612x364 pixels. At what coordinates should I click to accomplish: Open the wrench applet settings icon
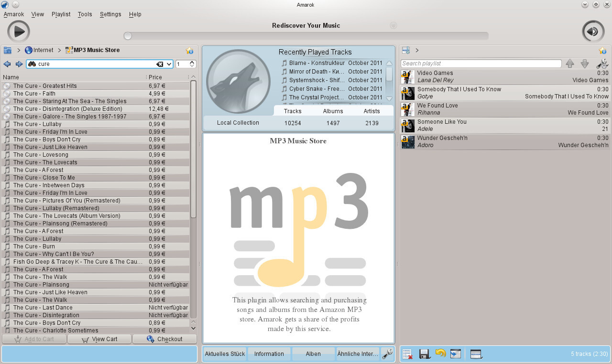pos(387,353)
